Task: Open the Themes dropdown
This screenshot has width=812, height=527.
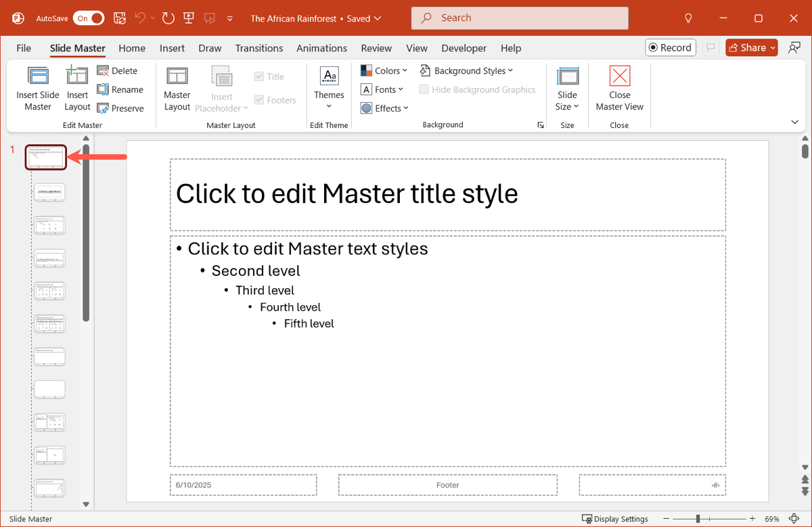Action: [329, 89]
